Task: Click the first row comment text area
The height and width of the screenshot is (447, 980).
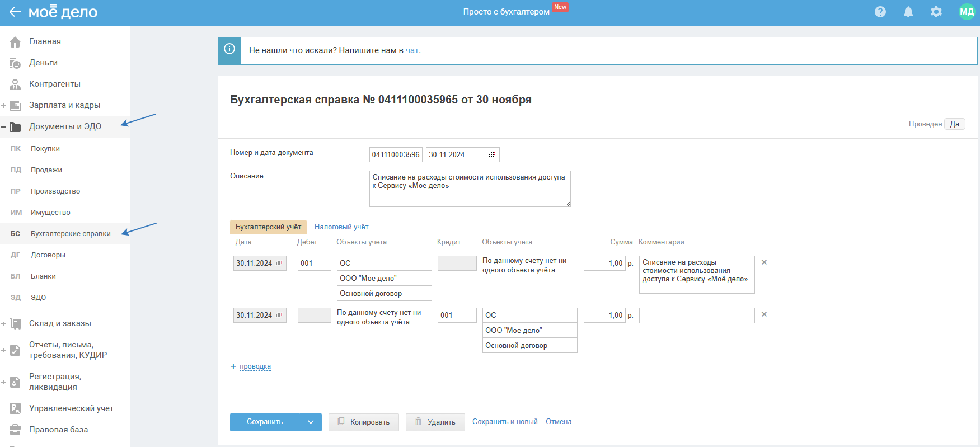Action: [697, 275]
